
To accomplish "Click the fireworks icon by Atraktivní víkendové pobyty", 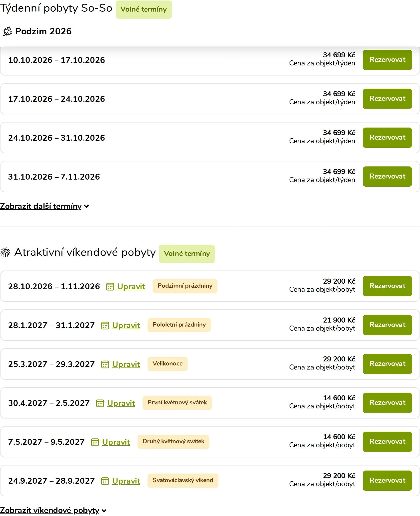I will 5,252.
